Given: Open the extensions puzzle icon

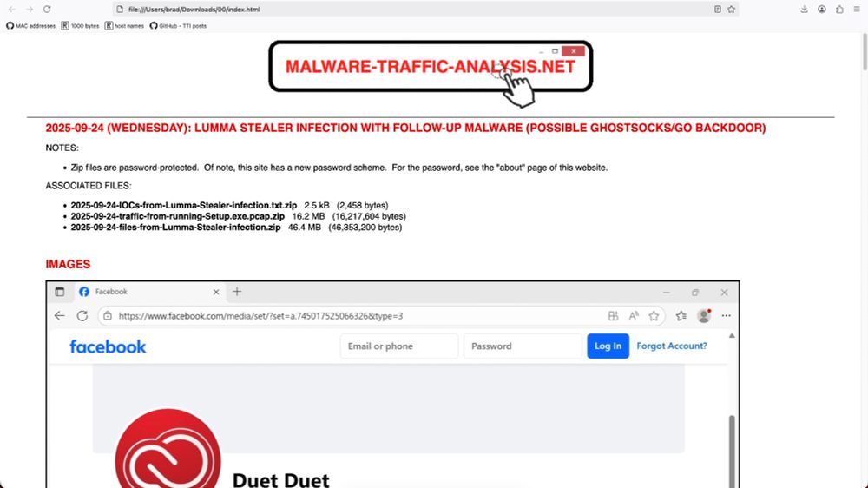Looking at the screenshot, I should (839, 10).
